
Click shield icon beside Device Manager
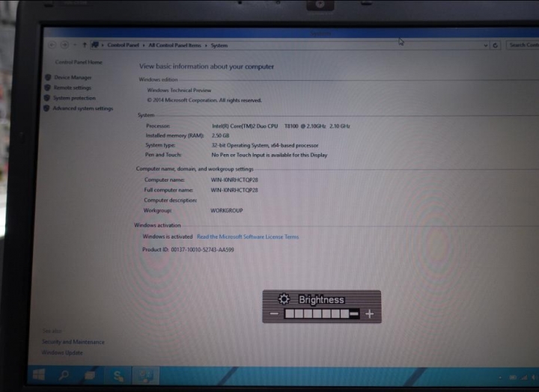point(48,77)
